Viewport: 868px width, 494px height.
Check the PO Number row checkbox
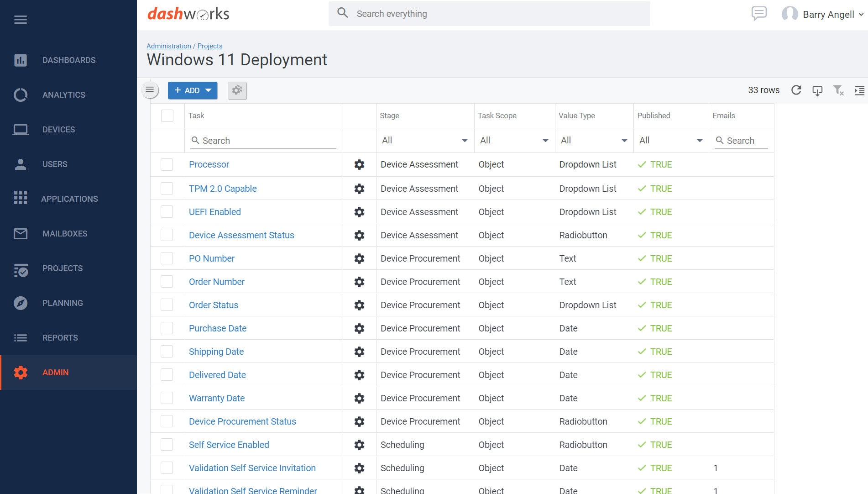[167, 258]
